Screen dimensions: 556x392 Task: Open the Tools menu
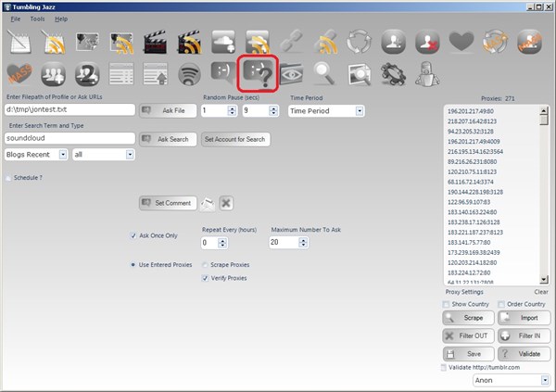[x=37, y=19]
